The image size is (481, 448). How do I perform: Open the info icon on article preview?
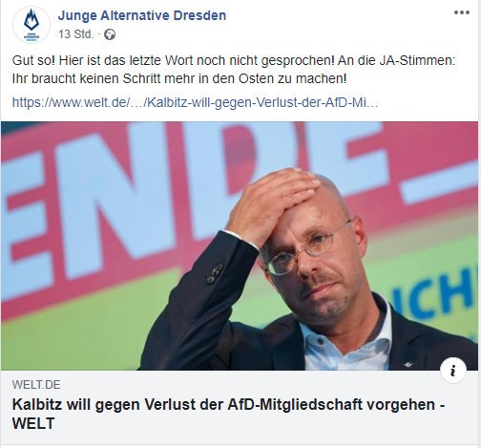453,371
